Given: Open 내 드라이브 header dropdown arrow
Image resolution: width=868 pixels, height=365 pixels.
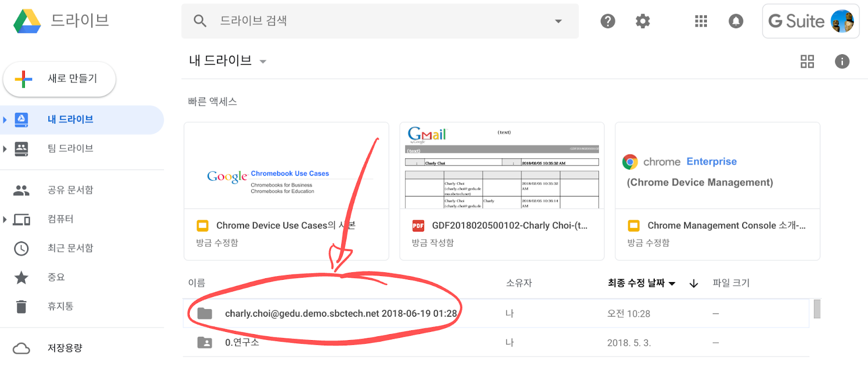Looking at the screenshot, I should click(x=263, y=61).
